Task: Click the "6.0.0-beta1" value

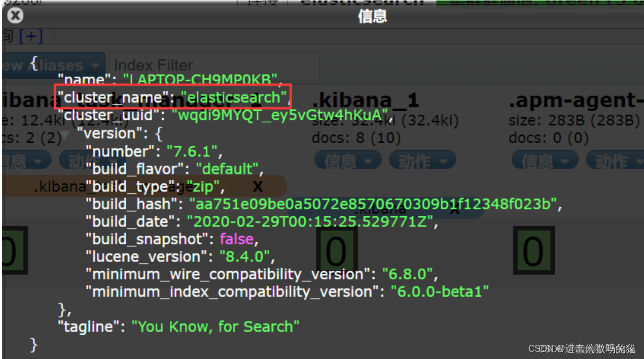Action: point(440,291)
